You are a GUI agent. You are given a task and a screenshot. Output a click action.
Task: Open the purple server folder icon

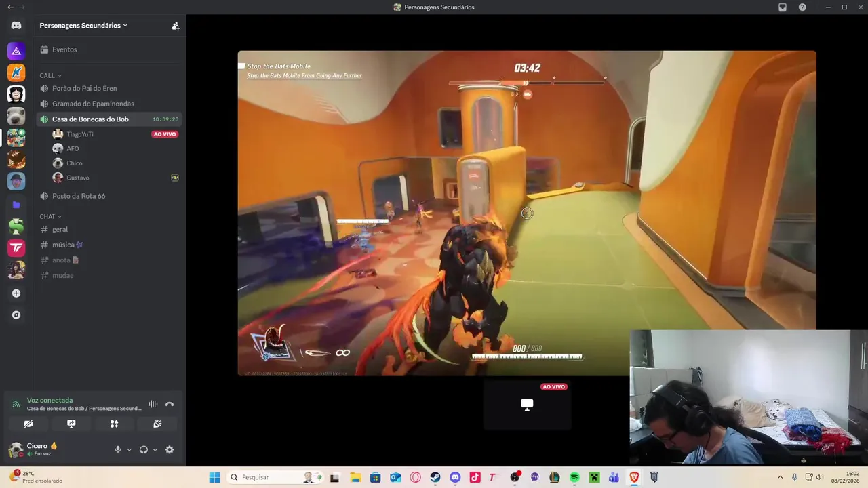[x=16, y=205]
